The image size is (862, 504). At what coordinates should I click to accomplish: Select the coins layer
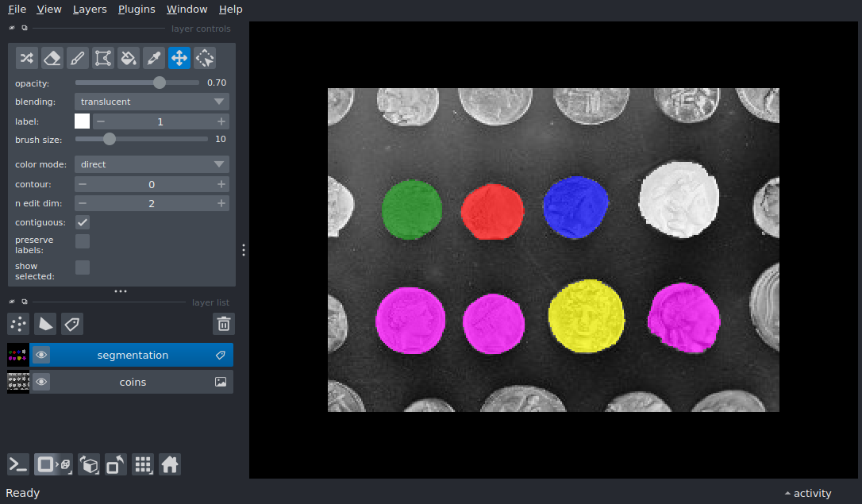tap(133, 383)
